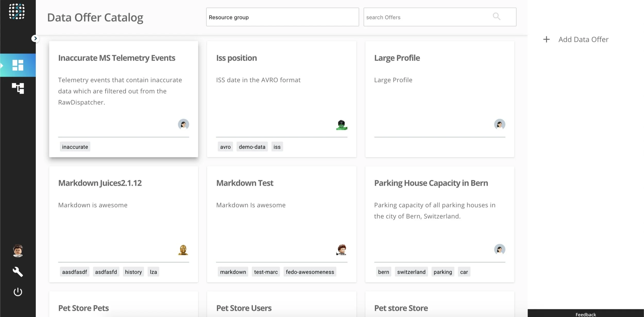Click owner avatar on Large Profile card
644x317 pixels.
pos(500,125)
